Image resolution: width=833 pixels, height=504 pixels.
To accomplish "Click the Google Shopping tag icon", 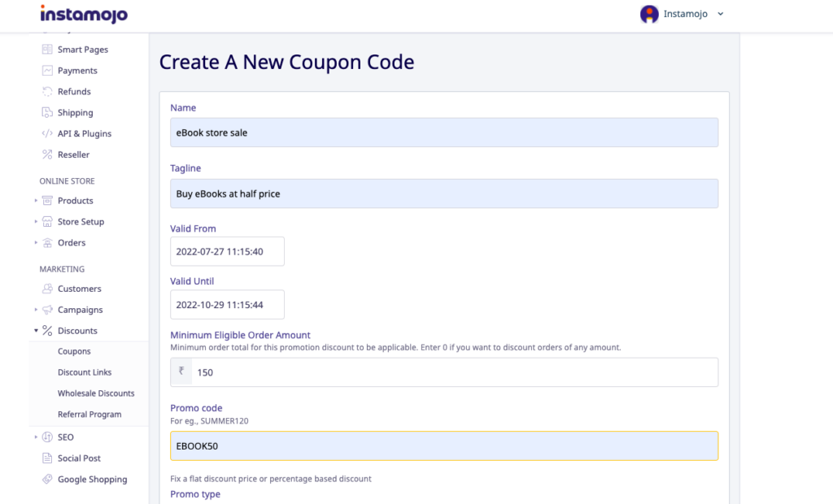I will point(47,480).
